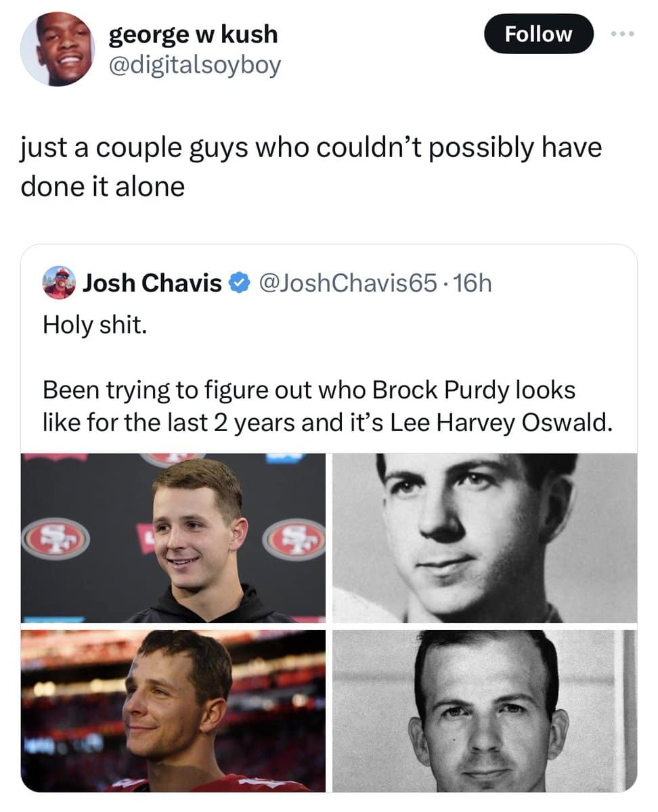Click the profile photo circle of @digitalsoyboy
658x812 pixels.
point(60,47)
